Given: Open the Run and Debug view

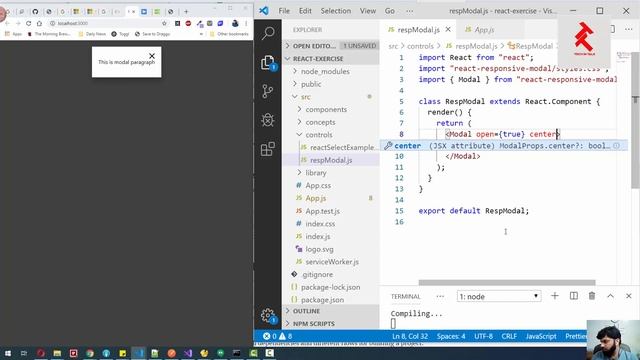Looking at the screenshot, I should tap(268, 120).
